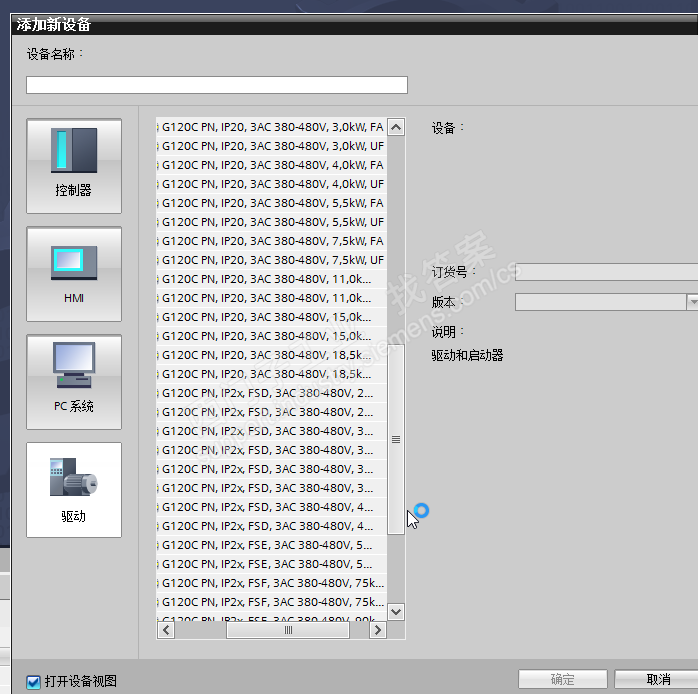The width and height of the screenshot is (698, 694).
Task: Toggle the 打开设备视图 checkbox
Action: (33, 682)
